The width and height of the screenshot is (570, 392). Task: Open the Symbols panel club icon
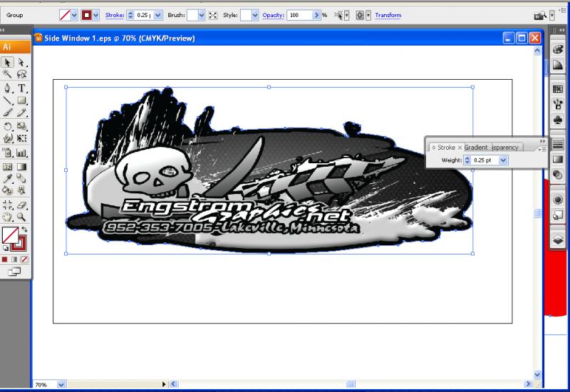(558, 120)
